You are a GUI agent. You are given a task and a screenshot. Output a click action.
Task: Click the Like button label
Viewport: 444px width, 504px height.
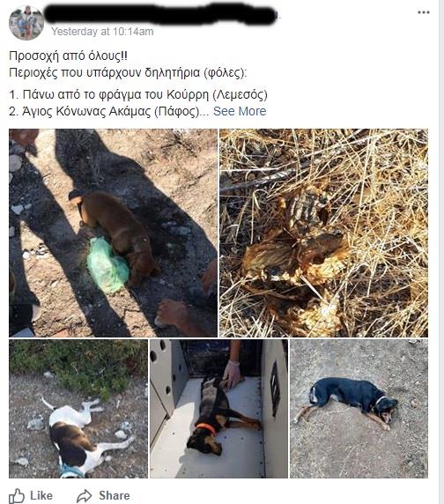[x=41, y=495]
